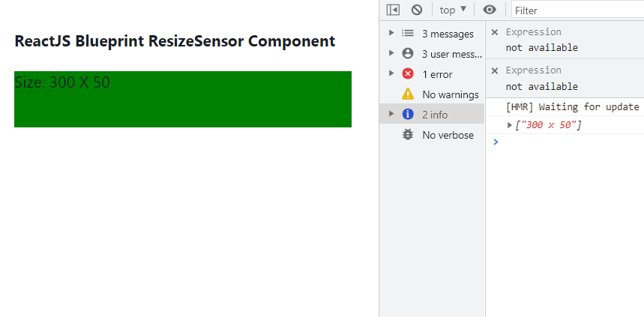Image resolution: width=644 pixels, height=317 pixels.
Task: Click the console prompt chevron
Action: click(x=495, y=142)
